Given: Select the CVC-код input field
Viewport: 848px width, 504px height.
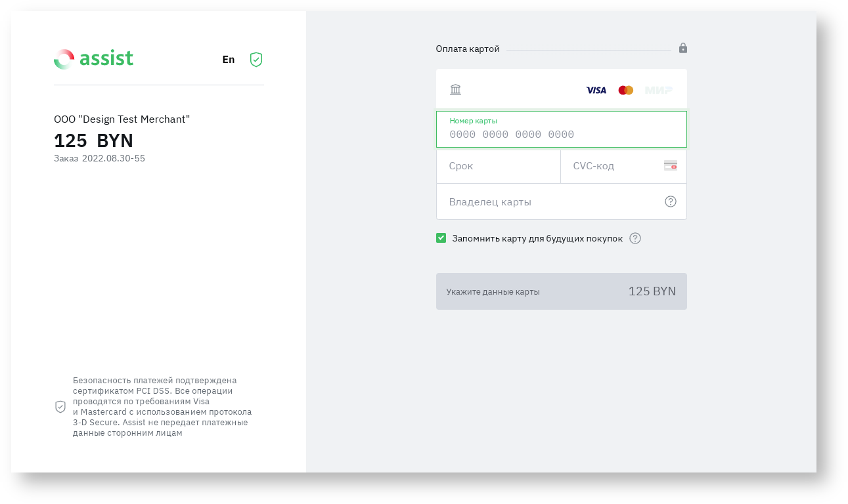Looking at the screenshot, I should [x=614, y=166].
